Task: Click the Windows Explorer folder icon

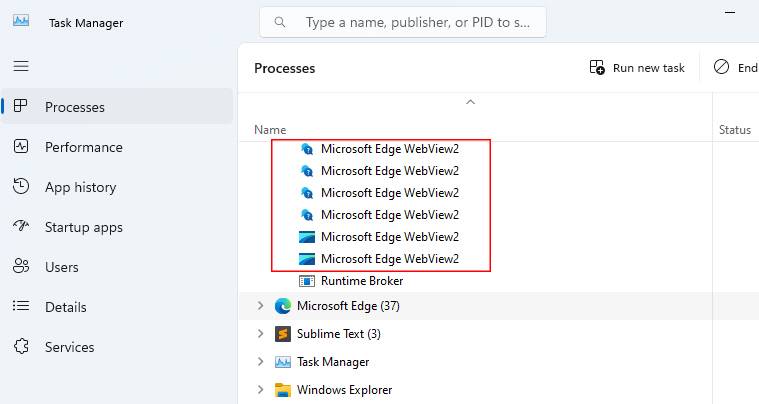Action: tap(282, 390)
